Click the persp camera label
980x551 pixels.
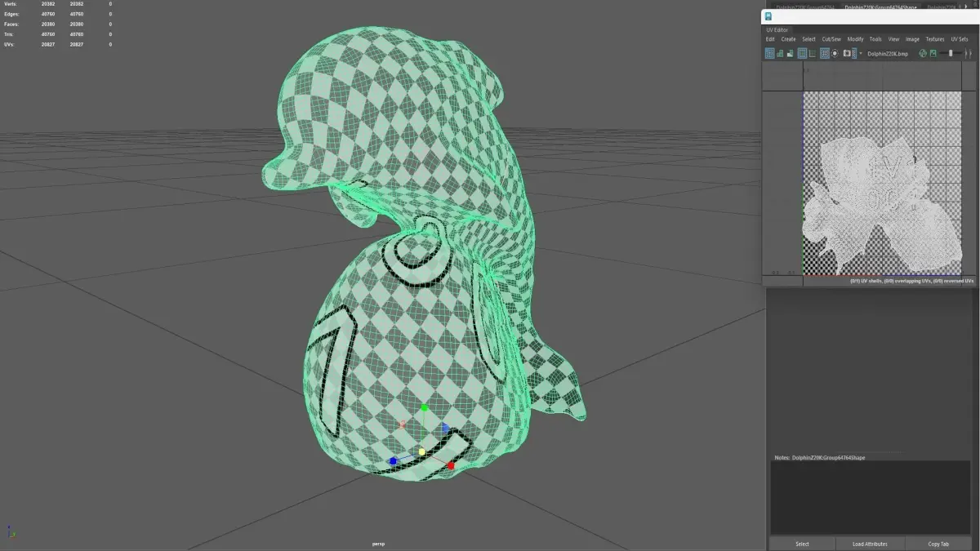[x=376, y=544]
